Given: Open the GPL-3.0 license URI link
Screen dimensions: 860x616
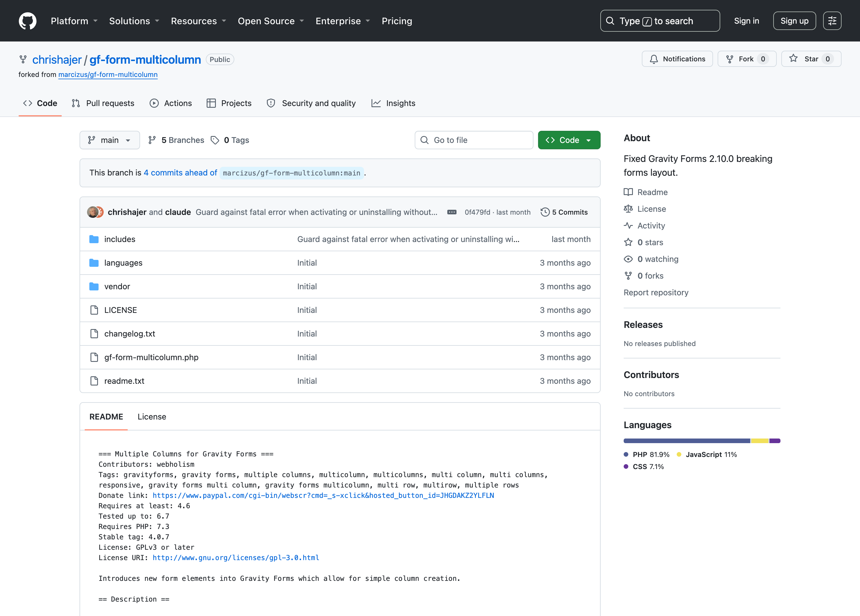Looking at the screenshot, I should pos(235,558).
